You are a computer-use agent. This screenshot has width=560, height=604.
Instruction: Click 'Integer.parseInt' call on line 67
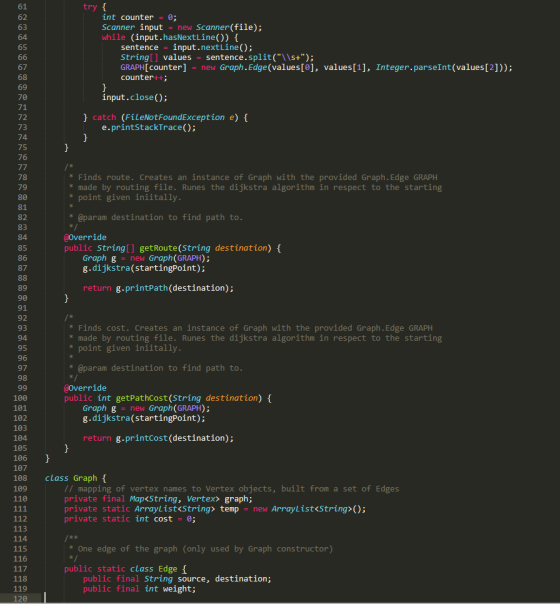pyautogui.click(x=413, y=67)
